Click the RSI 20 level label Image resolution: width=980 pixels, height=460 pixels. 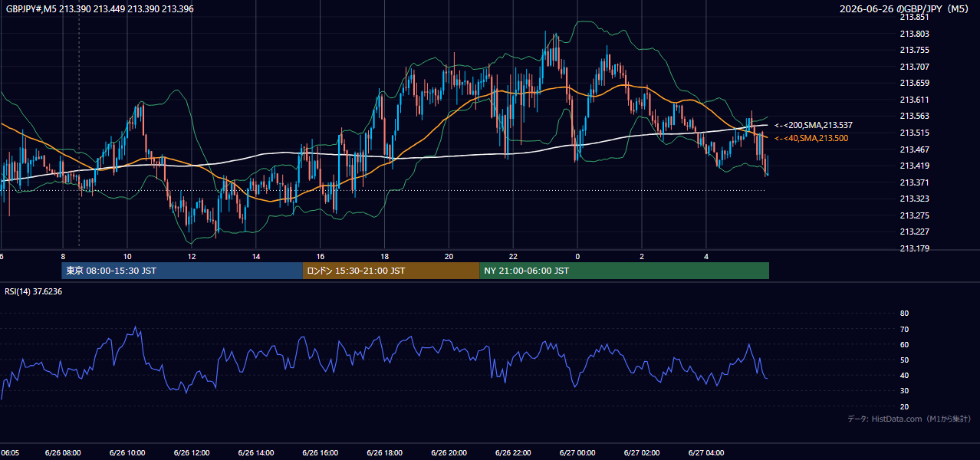coord(904,406)
